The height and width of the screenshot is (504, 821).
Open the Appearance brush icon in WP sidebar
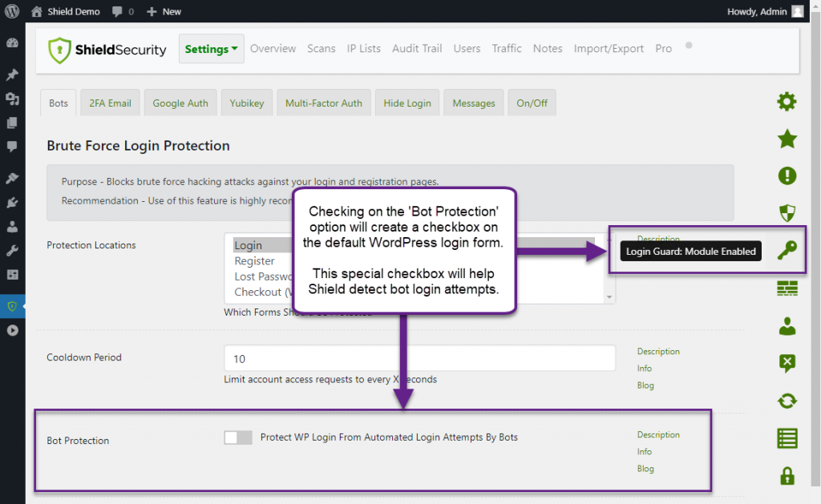pyautogui.click(x=12, y=178)
